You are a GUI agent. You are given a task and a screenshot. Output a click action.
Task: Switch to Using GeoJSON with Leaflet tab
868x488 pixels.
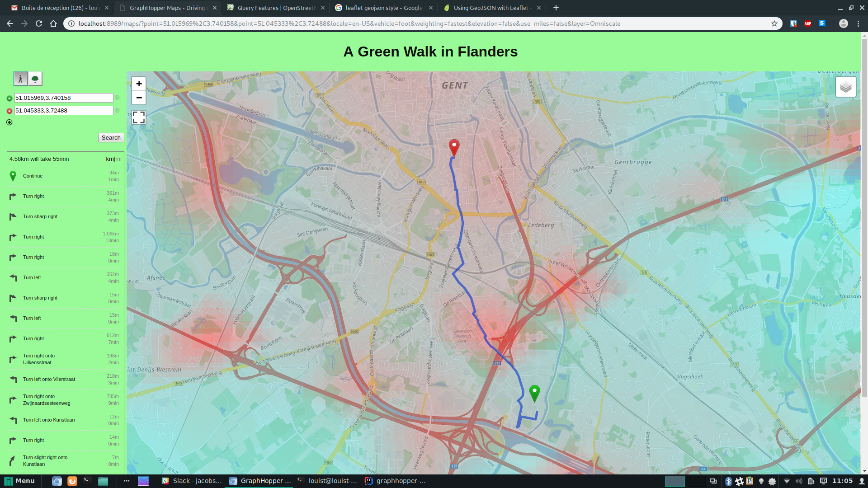[491, 8]
